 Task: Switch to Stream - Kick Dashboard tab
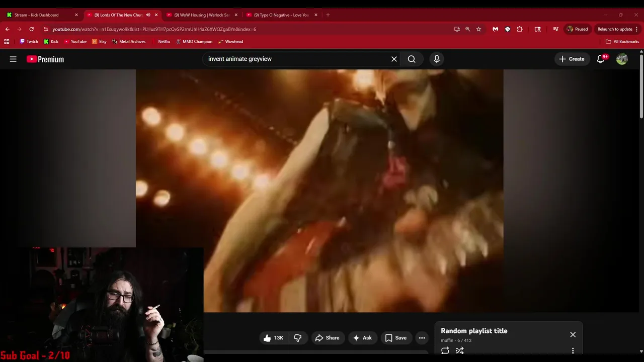tap(36, 15)
